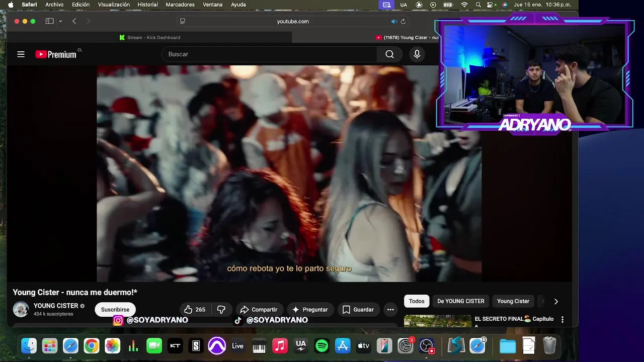Open Finder from the Dock
Viewport: 644px width, 362px height.
(29, 346)
